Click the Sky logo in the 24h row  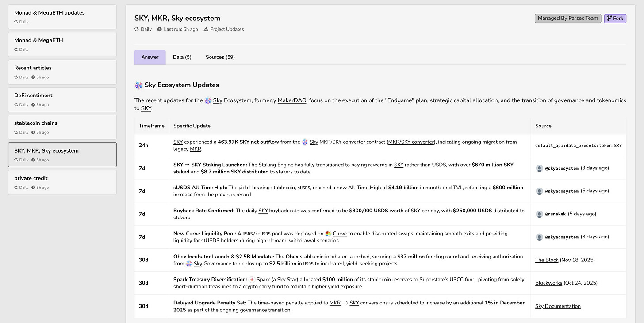tap(305, 142)
